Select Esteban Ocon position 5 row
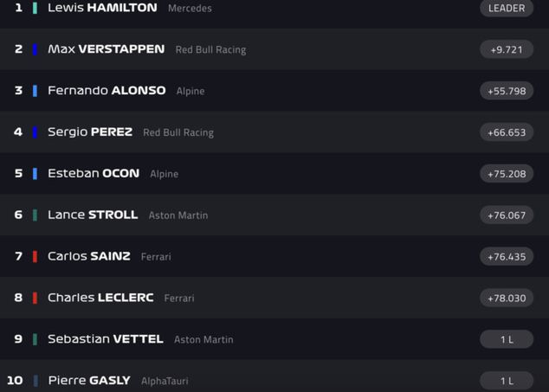Screen dimensions: 549x392 click(260, 174)
